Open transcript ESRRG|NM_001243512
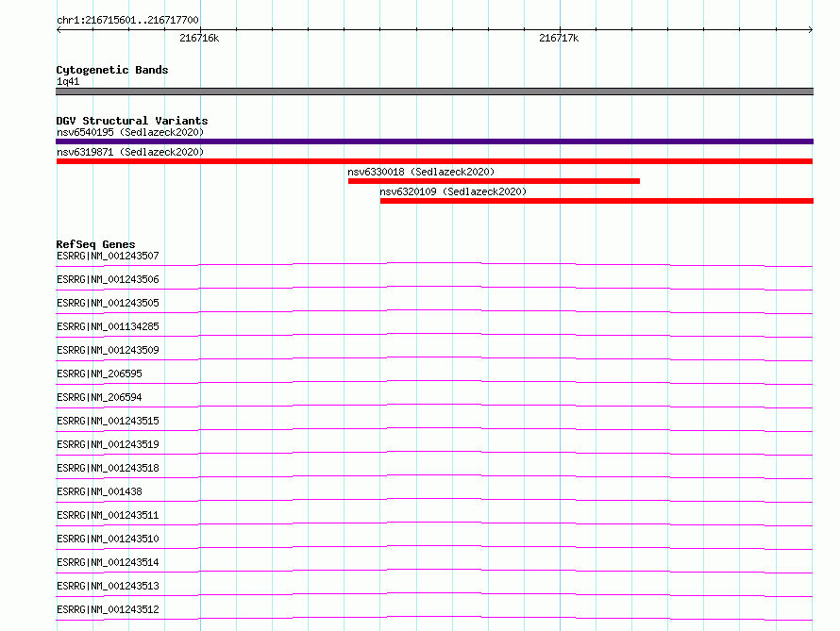 point(108,609)
